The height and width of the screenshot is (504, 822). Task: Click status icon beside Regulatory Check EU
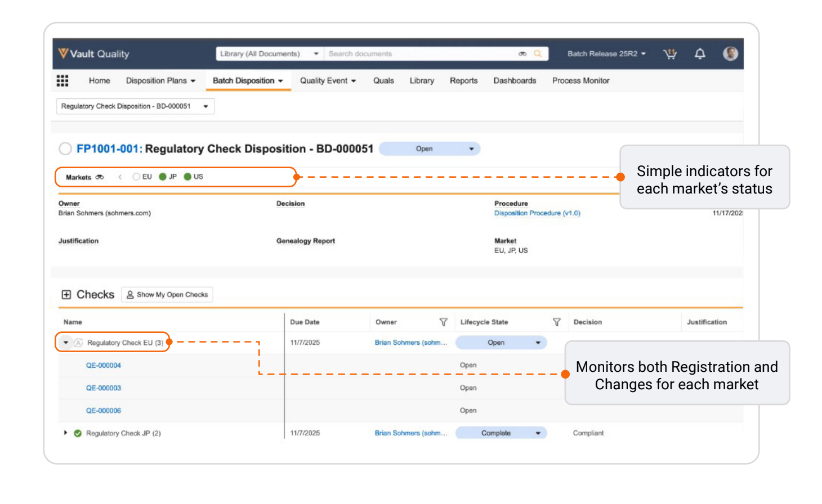click(x=78, y=343)
